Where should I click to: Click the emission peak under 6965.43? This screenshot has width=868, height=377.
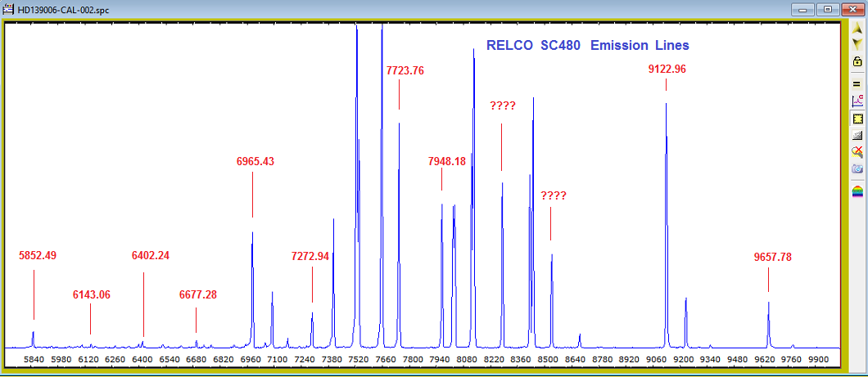[252, 289]
